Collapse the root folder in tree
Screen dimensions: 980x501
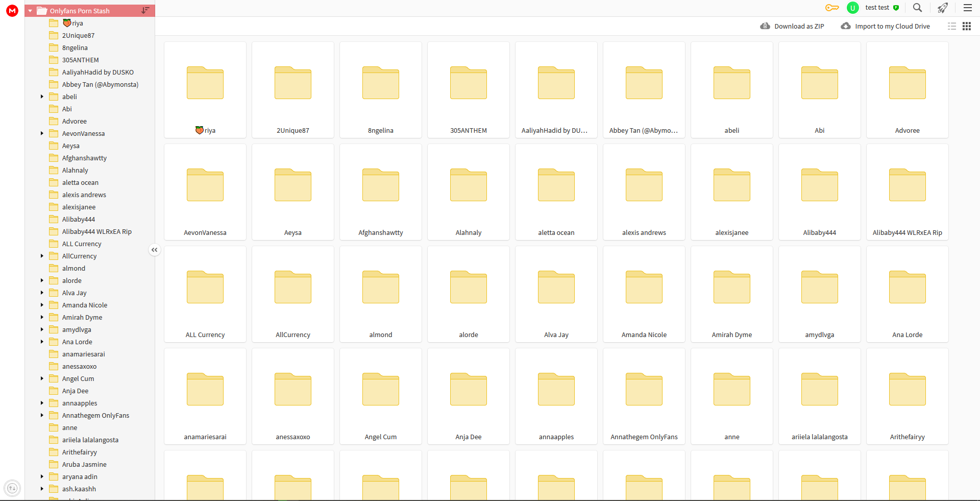coord(30,11)
